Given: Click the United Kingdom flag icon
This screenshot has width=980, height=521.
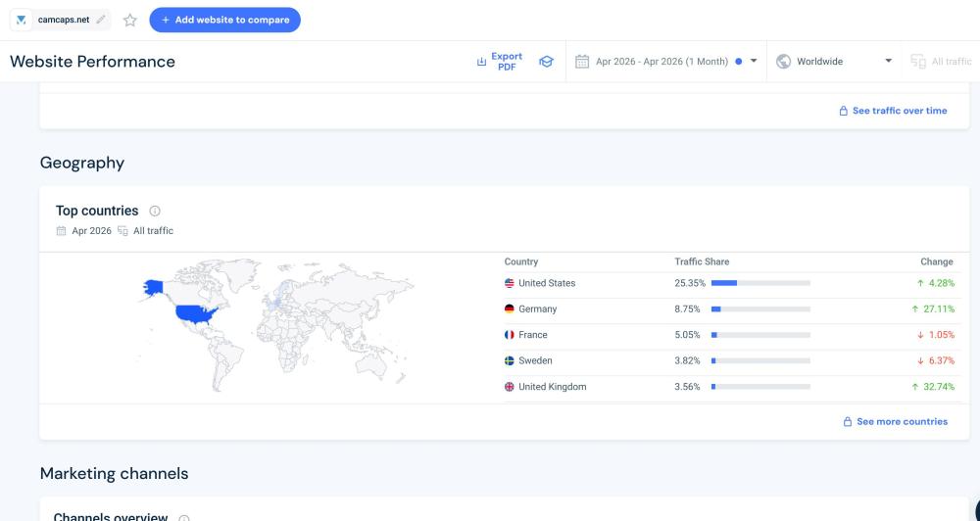Looking at the screenshot, I should click(x=510, y=387).
